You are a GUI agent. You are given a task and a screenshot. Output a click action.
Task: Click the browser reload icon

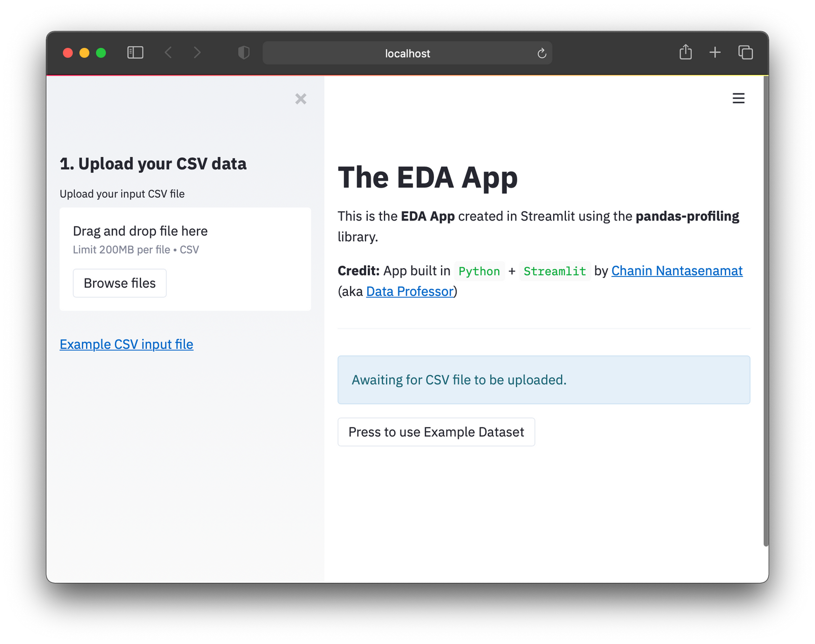point(541,52)
